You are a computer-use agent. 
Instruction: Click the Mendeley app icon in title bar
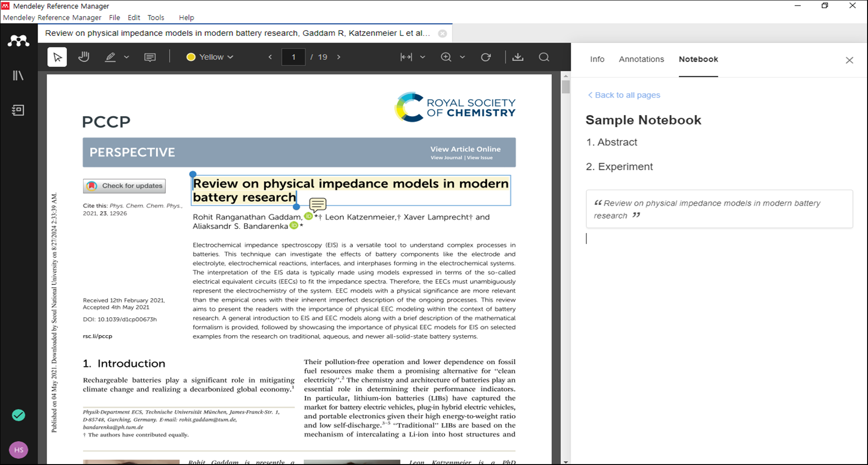(6, 6)
